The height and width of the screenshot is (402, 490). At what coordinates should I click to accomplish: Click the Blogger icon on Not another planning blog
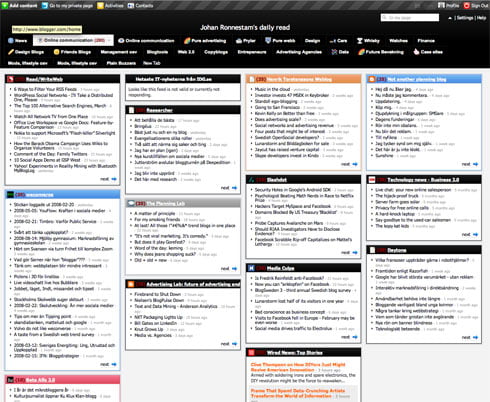(x=372, y=79)
